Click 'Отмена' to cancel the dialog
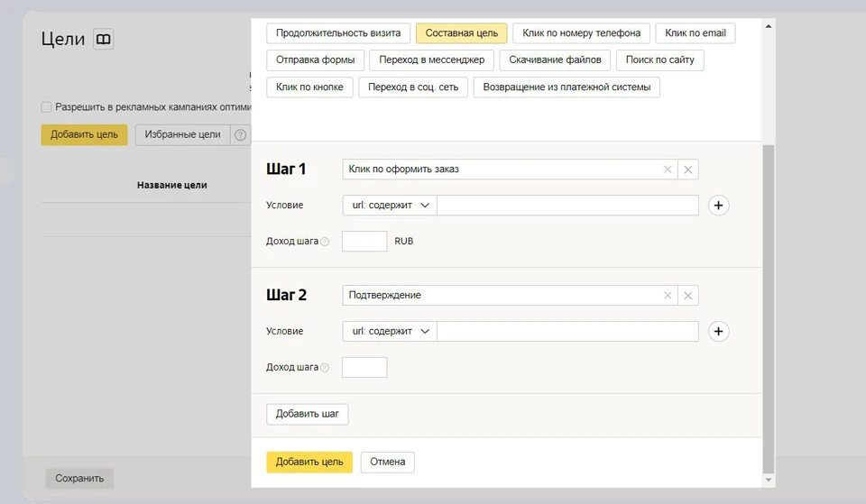This screenshot has width=866, height=504. coord(388,462)
